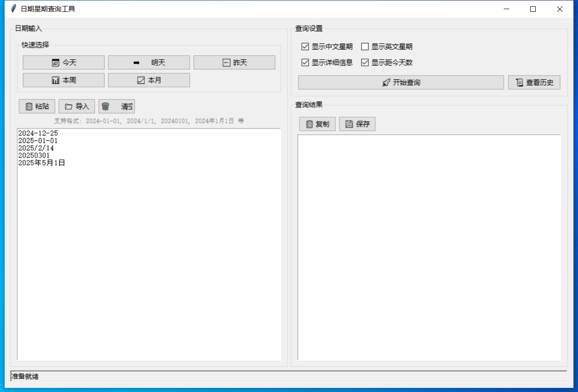Minimize the 日期星期查询工具 window
This screenshot has height=392, width=578.
(506, 9)
